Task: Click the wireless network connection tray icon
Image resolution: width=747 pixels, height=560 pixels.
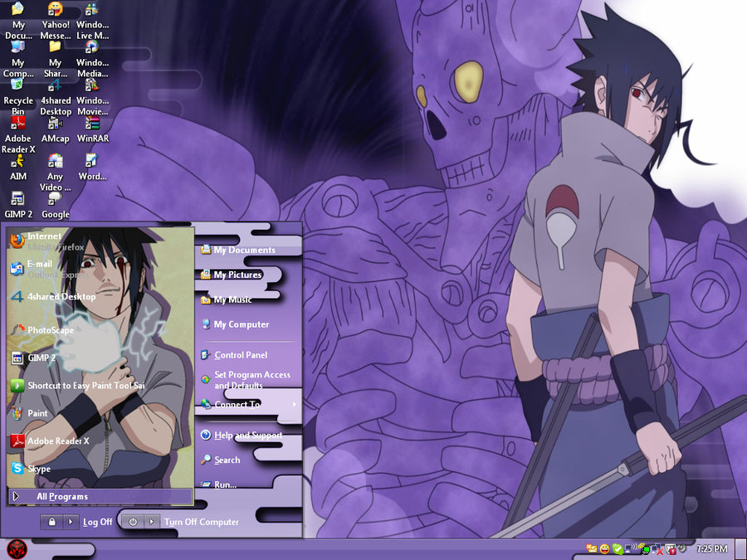Action: point(631,548)
